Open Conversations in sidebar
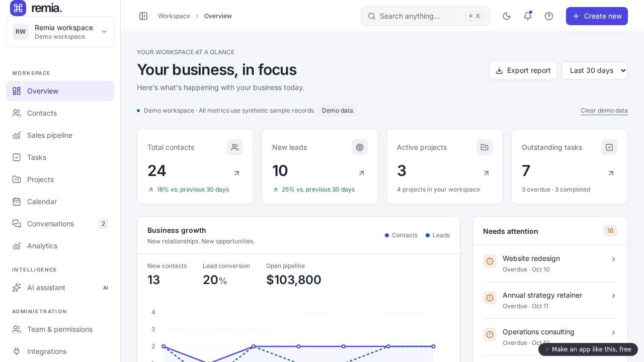The height and width of the screenshot is (362, 644). (60, 224)
